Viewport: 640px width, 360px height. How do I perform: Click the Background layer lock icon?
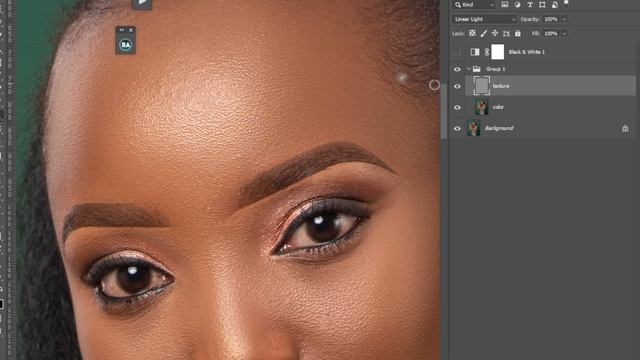pyautogui.click(x=625, y=128)
